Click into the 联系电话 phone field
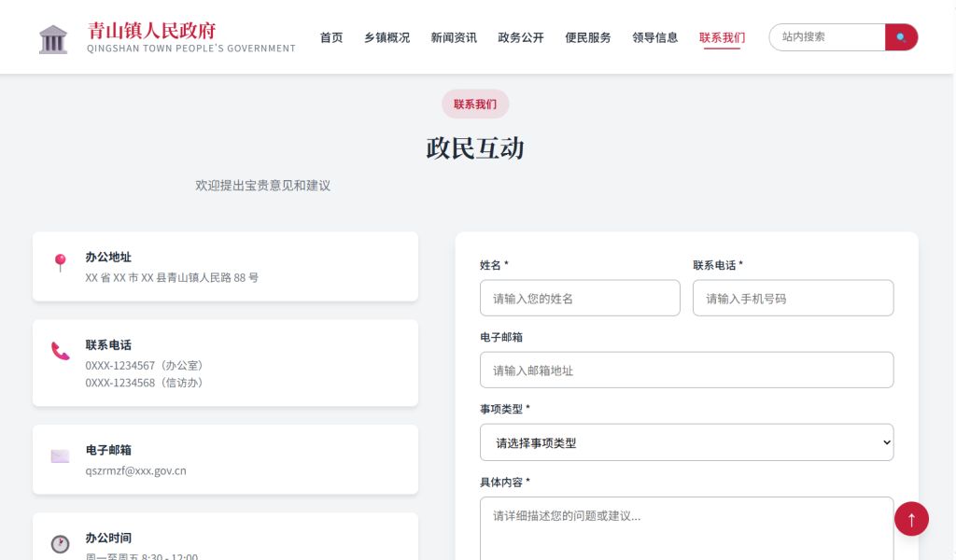The height and width of the screenshot is (560, 956). 793,299
